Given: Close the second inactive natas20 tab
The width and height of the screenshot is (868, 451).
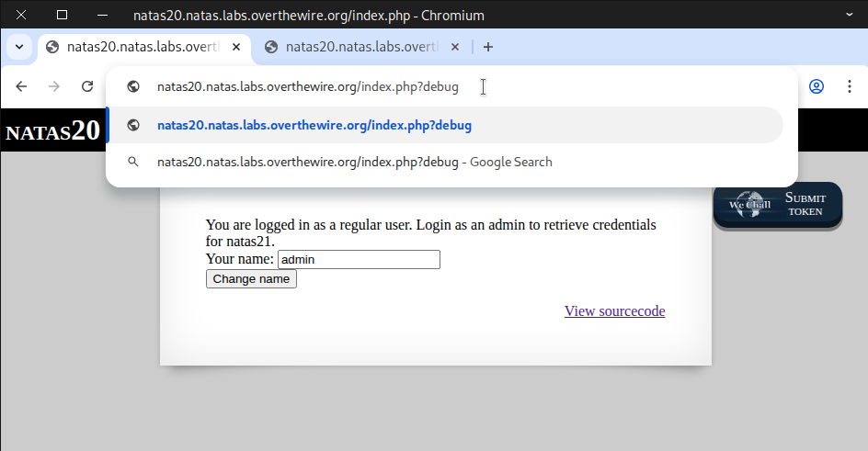Looking at the screenshot, I should click(x=455, y=47).
